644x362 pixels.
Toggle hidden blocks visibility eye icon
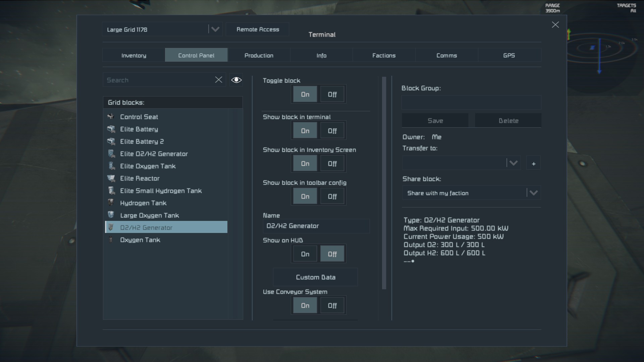tap(236, 80)
